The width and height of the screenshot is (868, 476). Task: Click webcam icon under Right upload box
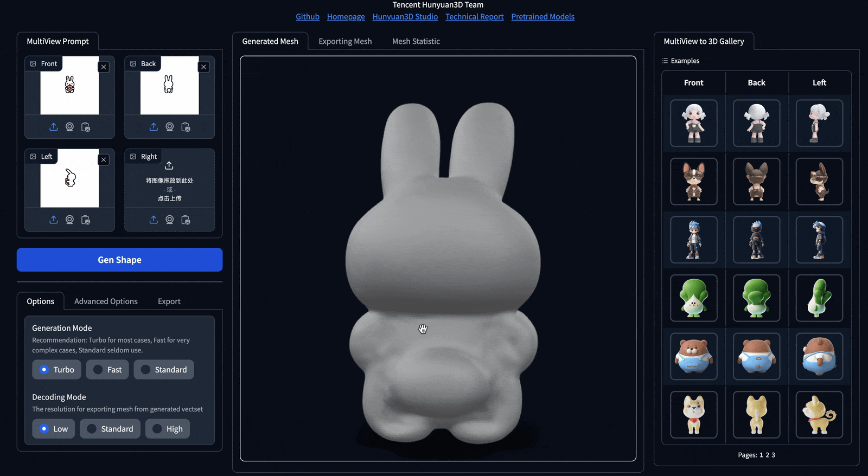tap(170, 220)
